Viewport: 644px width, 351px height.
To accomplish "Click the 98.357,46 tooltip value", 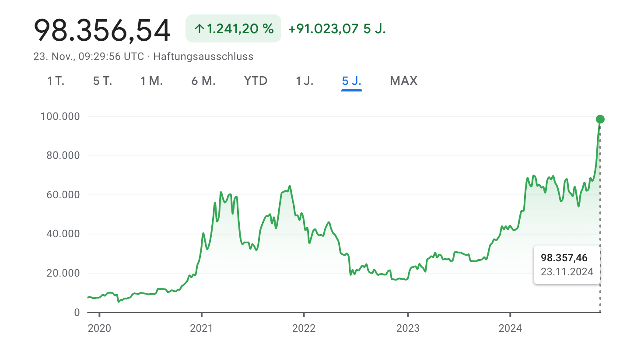I will pyautogui.click(x=564, y=257).
